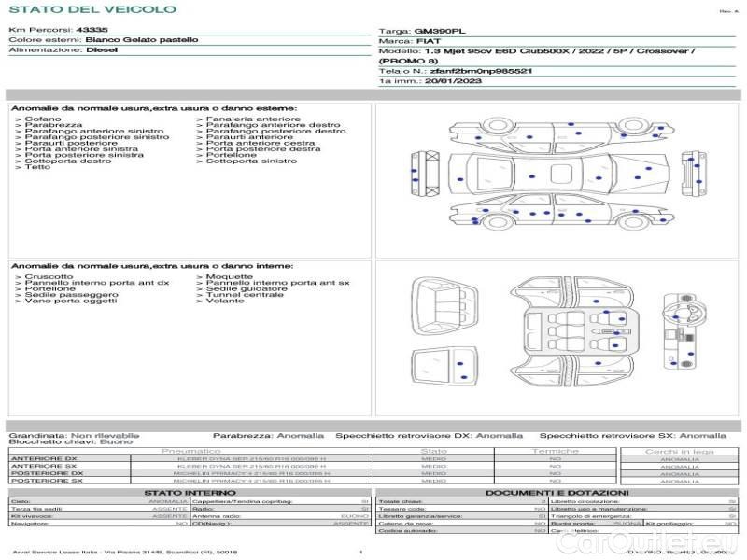Open the open-trunk interior diagram
This screenshot has height=560, width=747.
point(444,307)
